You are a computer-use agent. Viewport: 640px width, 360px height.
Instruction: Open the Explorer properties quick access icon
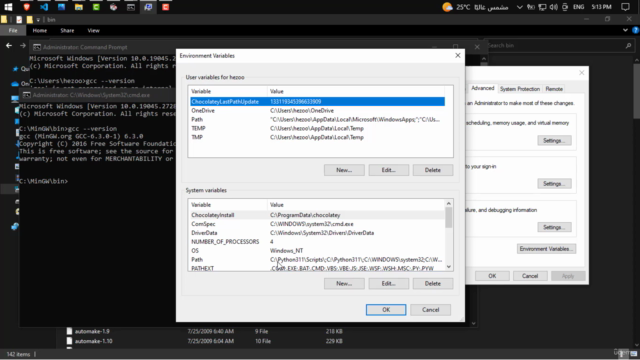[x=19, y=20]
